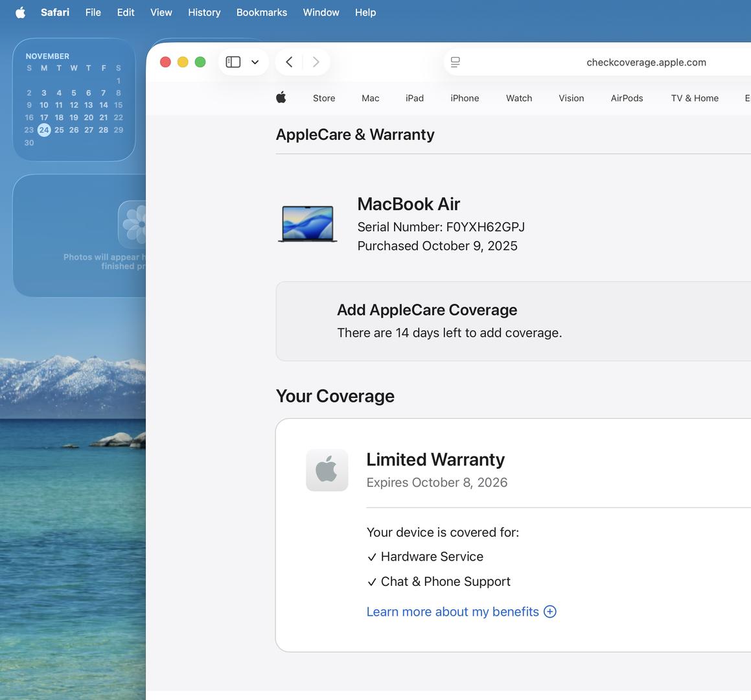Viewport: 751px width, 700px height.
Task: Click the plus icon beside benefits link
Action: (x=550, y=612)
